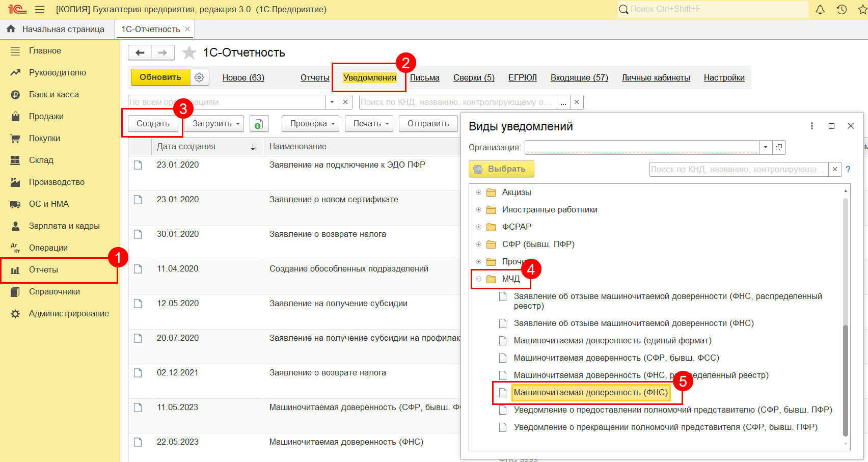
Task: Open the organization form icon in dialog
Action: 778,148
